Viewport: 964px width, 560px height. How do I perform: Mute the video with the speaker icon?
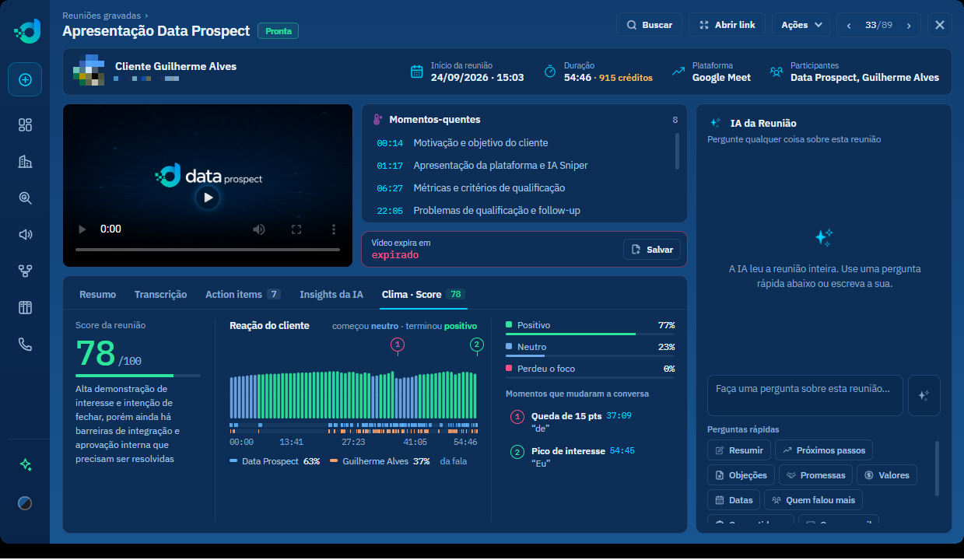pyautogui.click(x=259, y=229)
